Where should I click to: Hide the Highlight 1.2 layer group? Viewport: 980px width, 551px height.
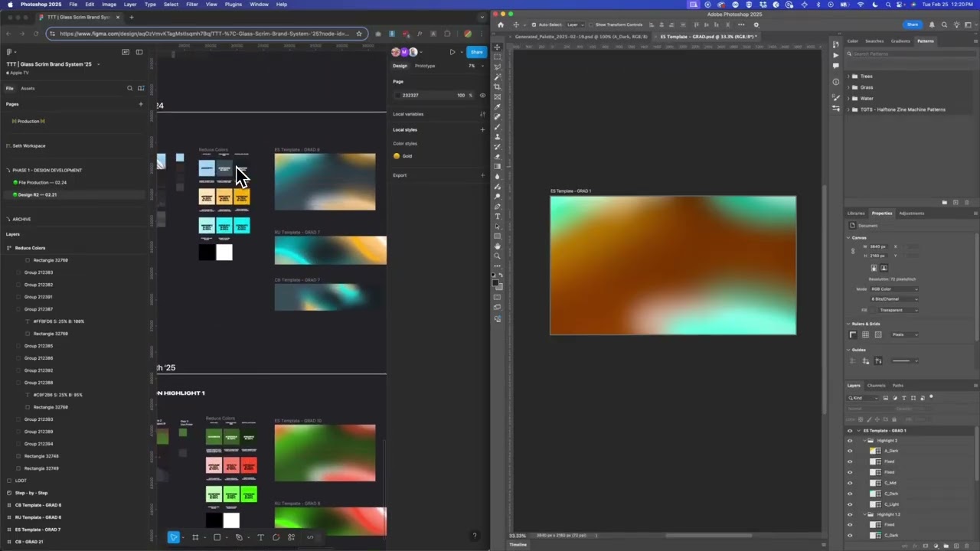pos(850,514)
